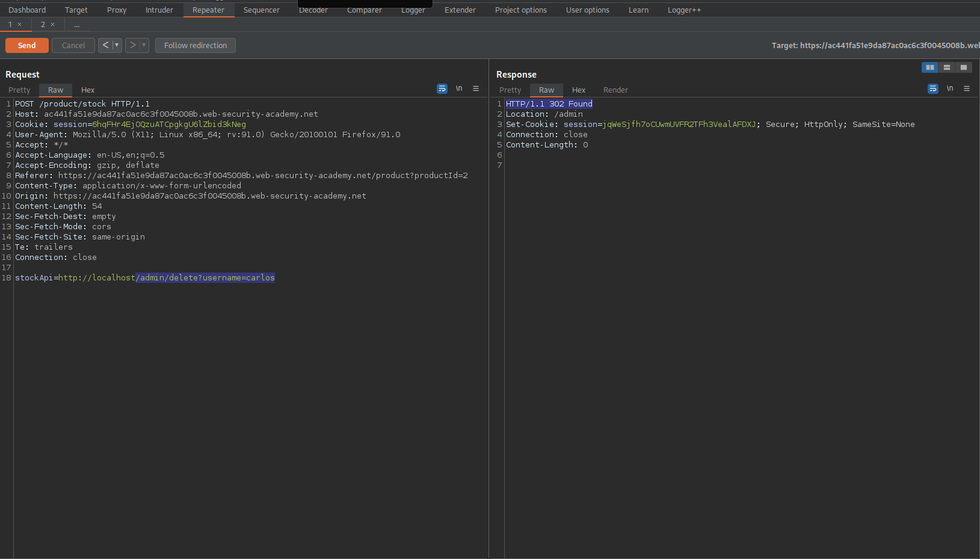Click the response Connection: close header
This screenshot has width=980, height=559.
click(547, 135)
